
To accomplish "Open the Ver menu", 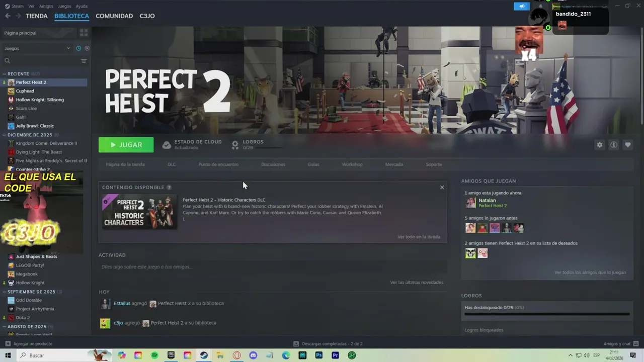I will tap(32, 6).
